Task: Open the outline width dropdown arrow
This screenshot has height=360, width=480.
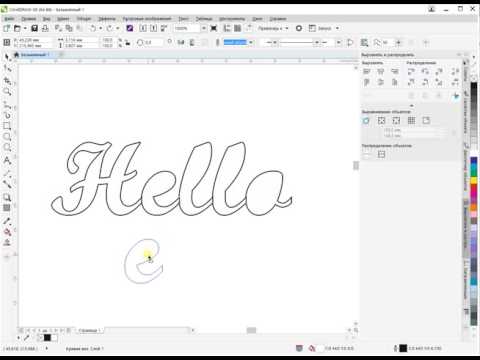Action: (251, 43)
